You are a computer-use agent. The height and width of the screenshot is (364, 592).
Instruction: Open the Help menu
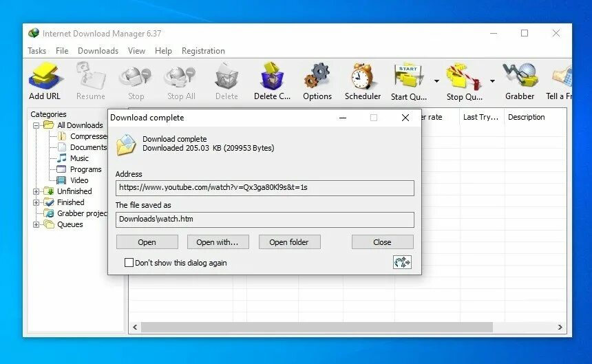pyautogui.click(x=163, y=50)
